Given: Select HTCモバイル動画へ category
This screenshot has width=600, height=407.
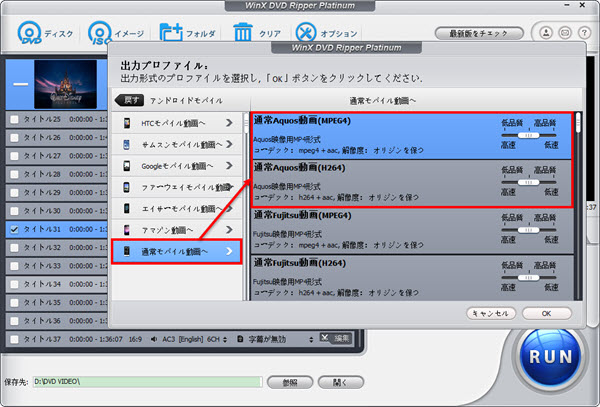Looking at the screenshot, I should (x=177, y=123).
